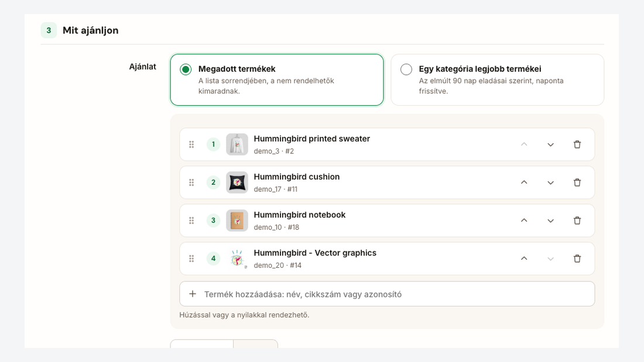644x362 pixels.
Task: Click position badge 2 of the cushion row
Action: (x=213, y=182)
